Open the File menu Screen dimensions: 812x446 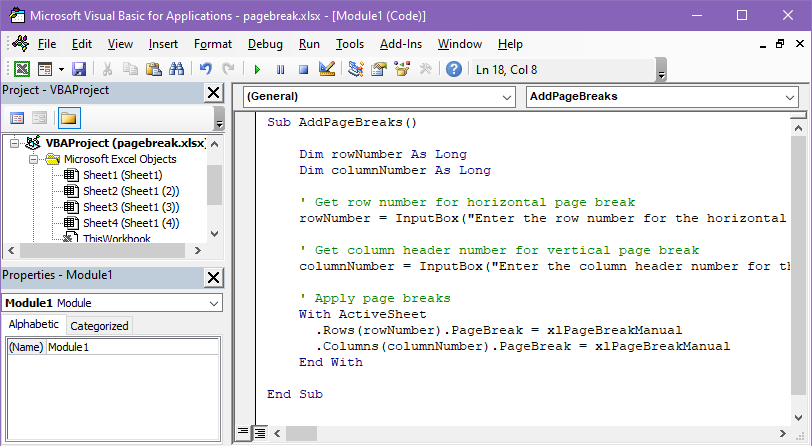(47, 44)
